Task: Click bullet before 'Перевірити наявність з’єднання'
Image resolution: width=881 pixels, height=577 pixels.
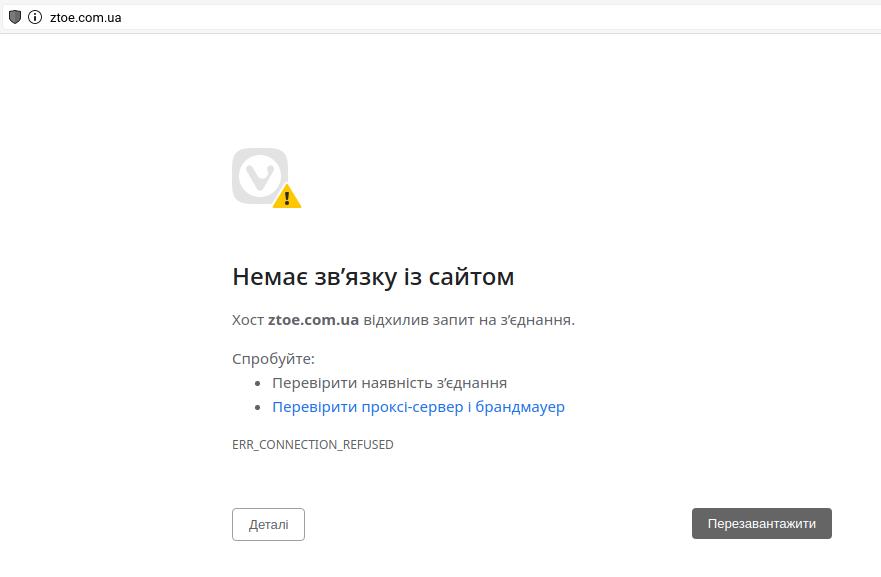Action: (x=258, y=383)
